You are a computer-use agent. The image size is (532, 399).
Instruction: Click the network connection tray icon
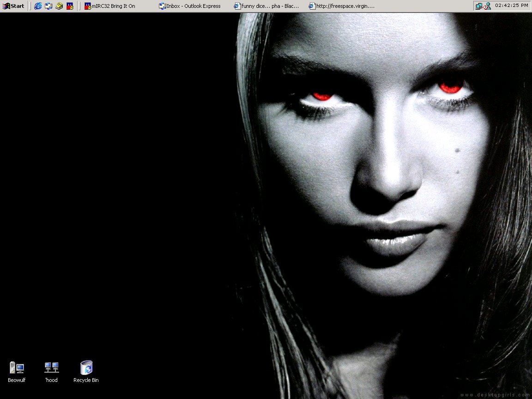pyautogui.click(x=479, y=6)
